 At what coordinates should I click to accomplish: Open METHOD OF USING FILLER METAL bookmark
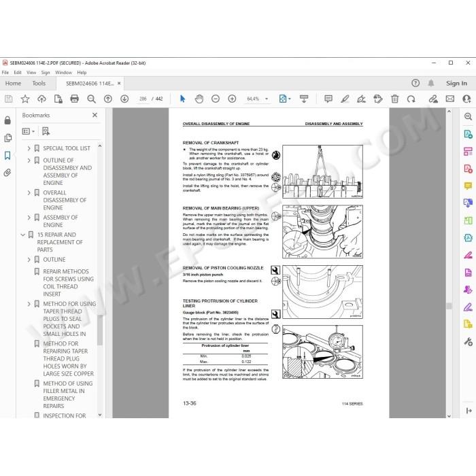(x=68, y=394)
